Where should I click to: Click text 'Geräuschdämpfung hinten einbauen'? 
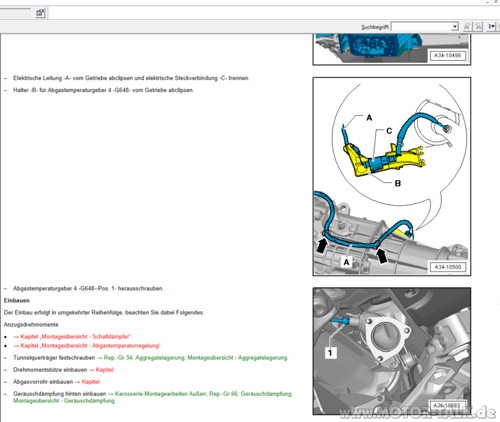coord(60,394)
